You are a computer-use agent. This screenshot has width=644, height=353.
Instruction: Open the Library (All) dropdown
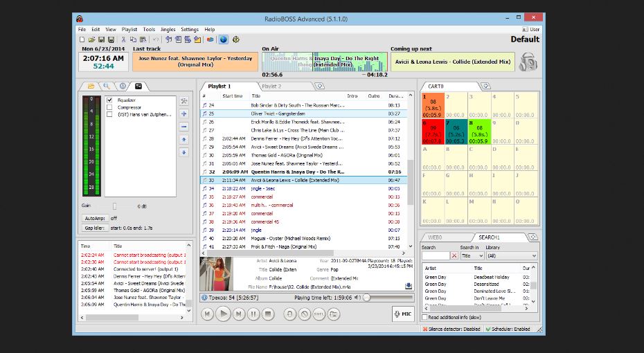[x=511, y=255]
